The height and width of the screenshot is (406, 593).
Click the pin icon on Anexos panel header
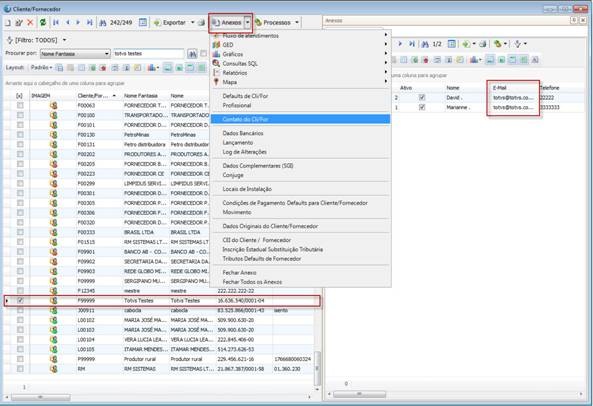pos(574,20)
